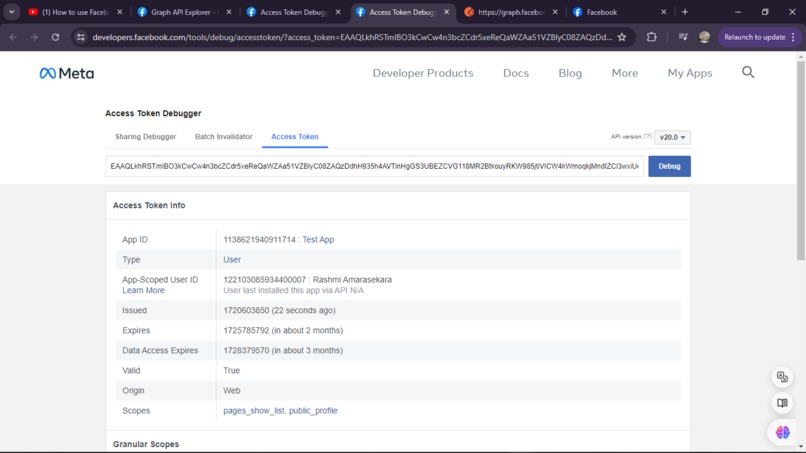The image size is (806, 453).
Task: Click in the access token input field
Action: tap(374, 166)
